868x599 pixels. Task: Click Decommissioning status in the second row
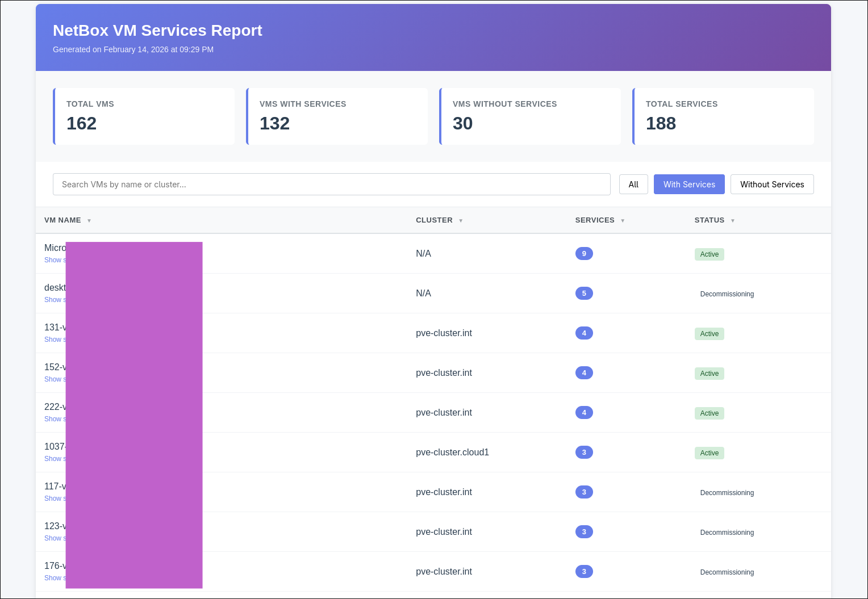click(x=727, y=294)
